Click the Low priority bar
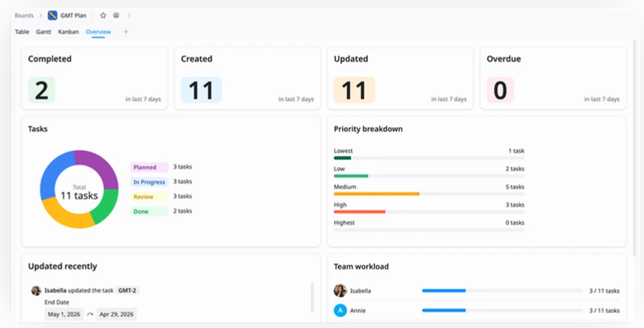Screen dimensions: 644x328 (429, 176)
